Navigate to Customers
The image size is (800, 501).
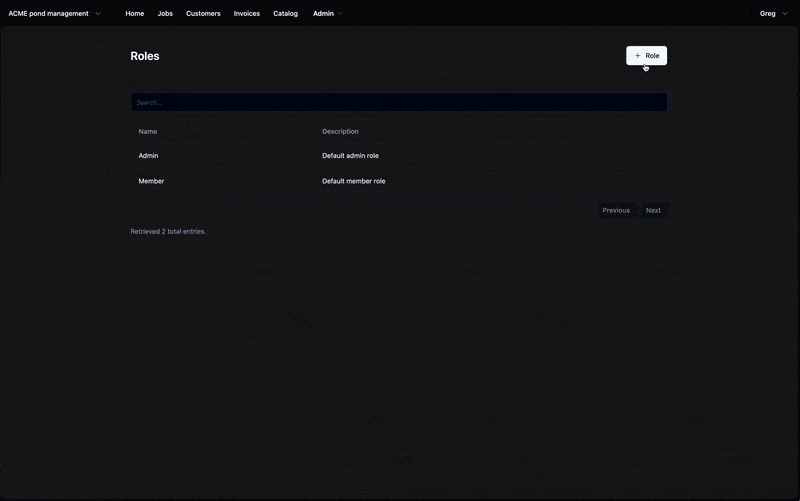(x=203, y=14)
